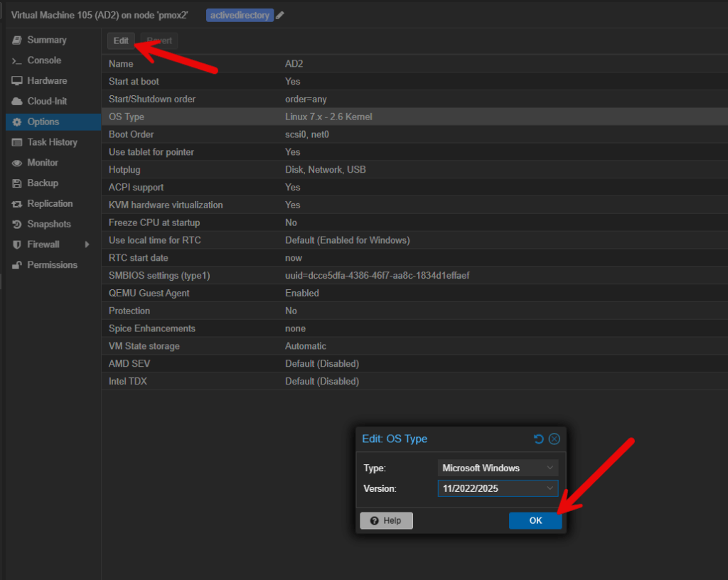Select SMBIOS settings (type1) row
This screenshot has height=580, width=728.
tap(414, 275)
